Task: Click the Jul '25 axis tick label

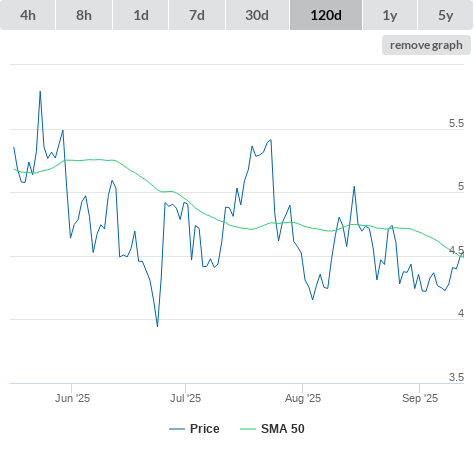Action: click(x=186, y=398)
